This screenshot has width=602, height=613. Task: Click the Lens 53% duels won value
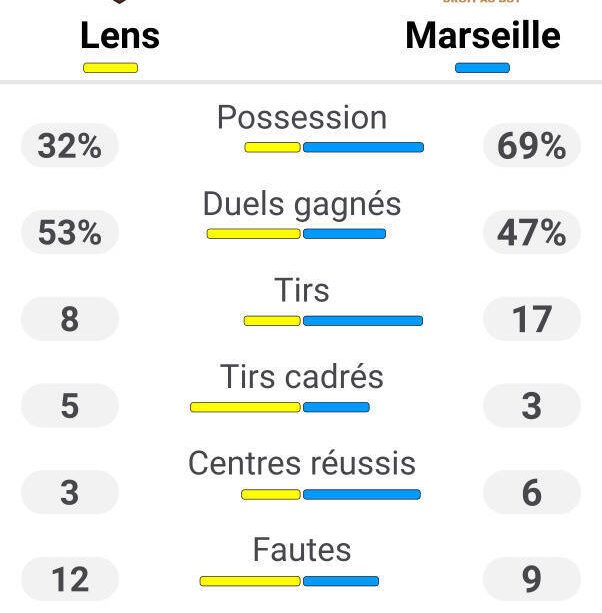point(70,233)
